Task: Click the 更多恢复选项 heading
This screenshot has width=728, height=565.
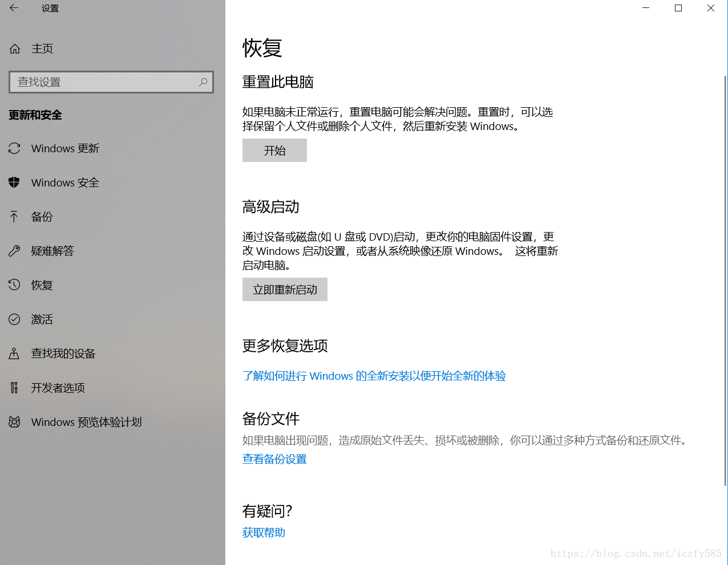Action: [x=285, y=345]
